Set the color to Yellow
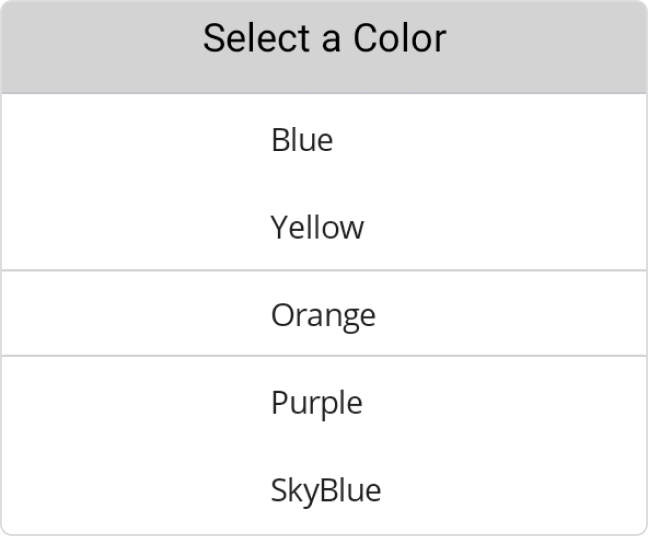The image size is (648, 536). click(317, 228)
